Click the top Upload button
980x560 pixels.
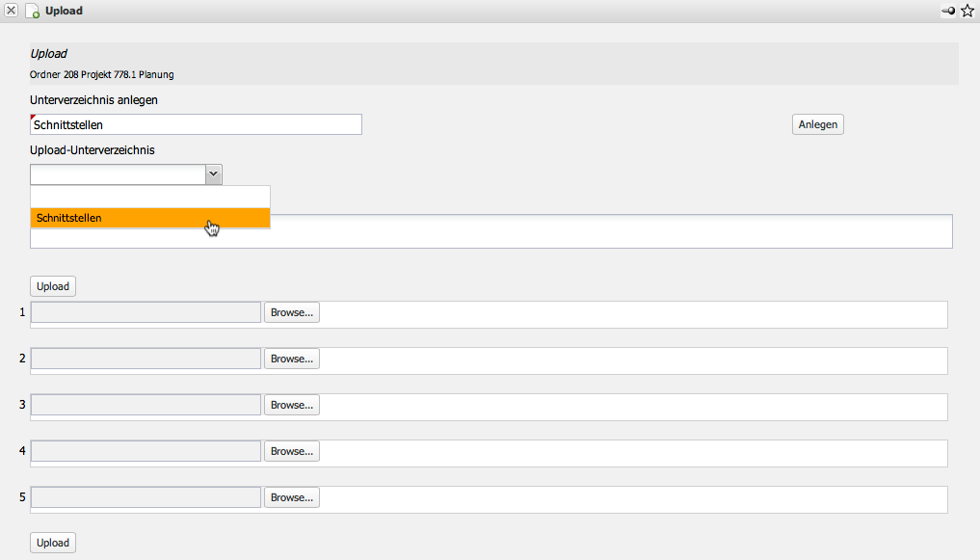point(53,286)
